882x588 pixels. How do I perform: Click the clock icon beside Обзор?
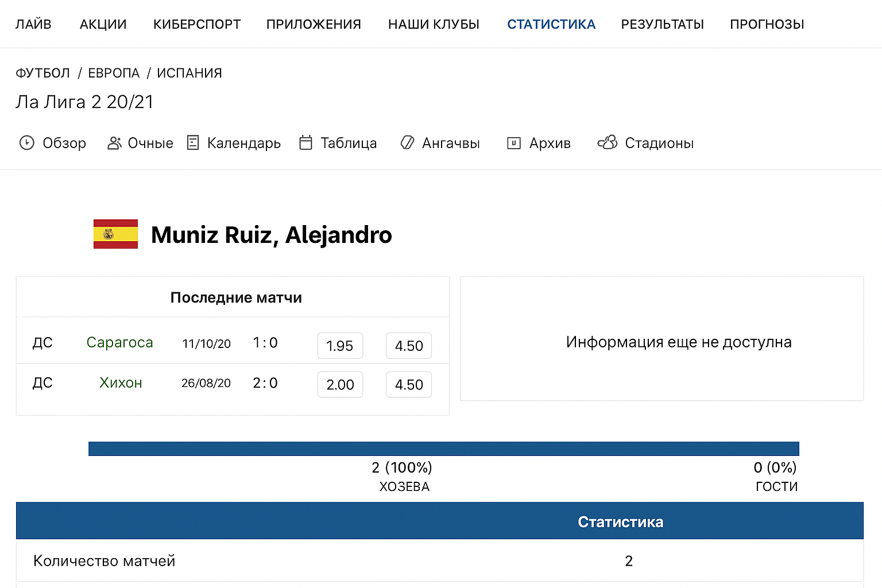pyautogui.click(x=27, y=143)
